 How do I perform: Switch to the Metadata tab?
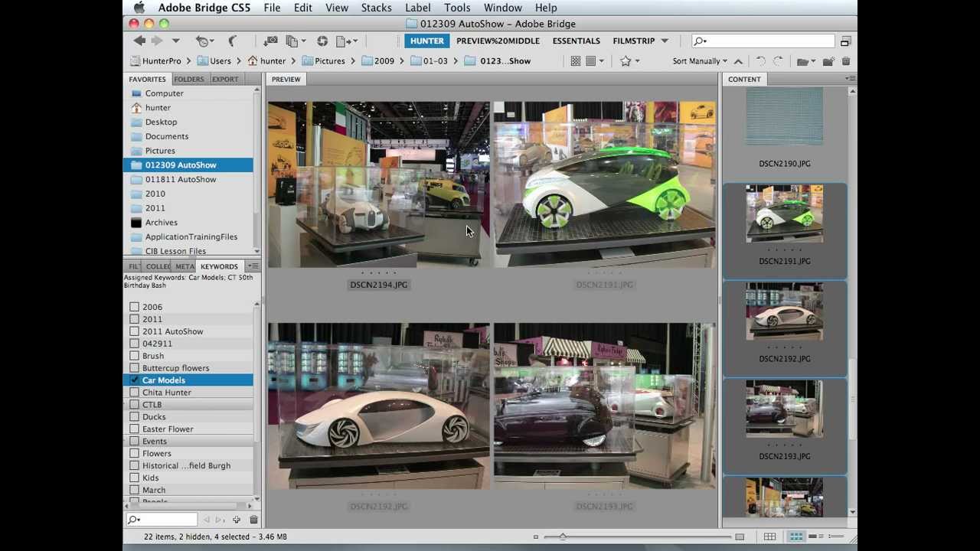[185, 266]
